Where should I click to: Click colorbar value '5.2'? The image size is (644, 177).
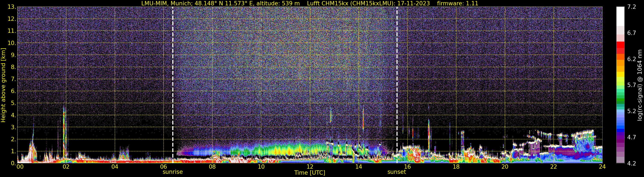click(632, 111)
